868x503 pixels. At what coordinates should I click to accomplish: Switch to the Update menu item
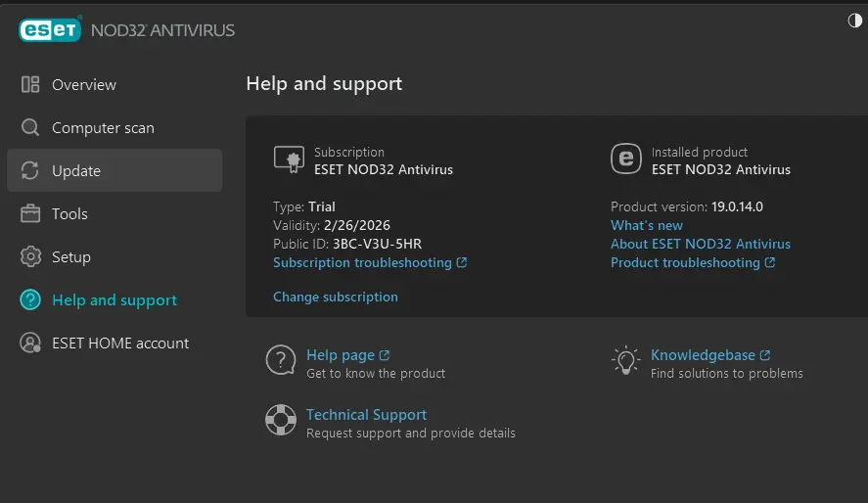pyautogui.click(x=114, y=170)
